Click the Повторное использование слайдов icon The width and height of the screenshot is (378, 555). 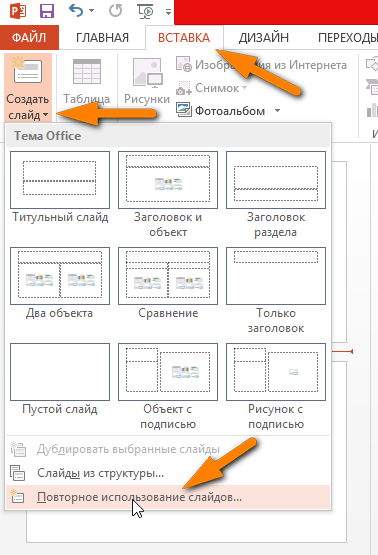click(18, 496)
